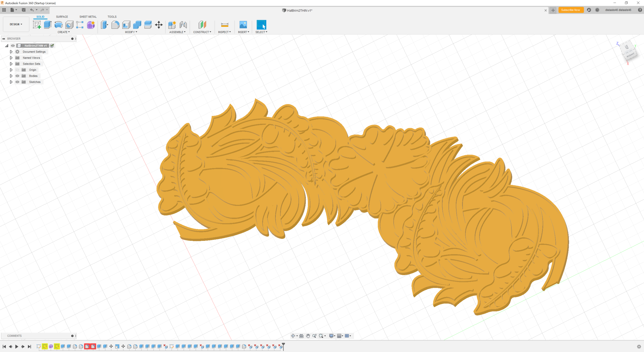Click the Subscribe Now button

click(571, 10)
